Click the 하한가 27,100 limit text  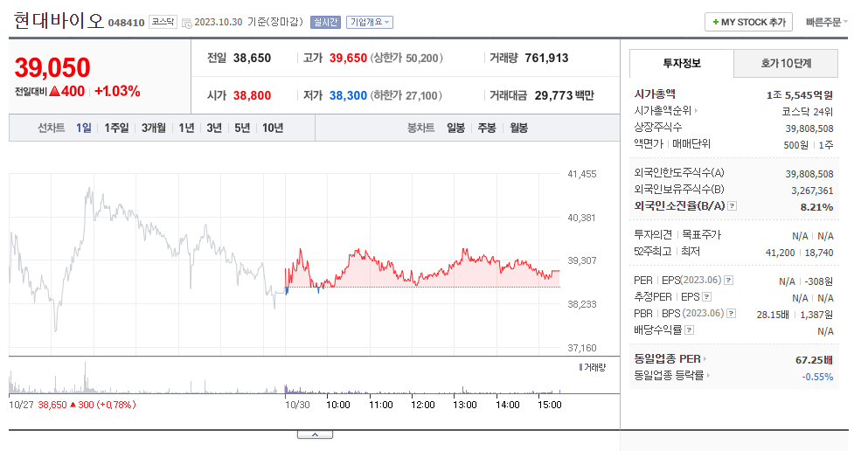pyautogui.click(x=406, y=96)
